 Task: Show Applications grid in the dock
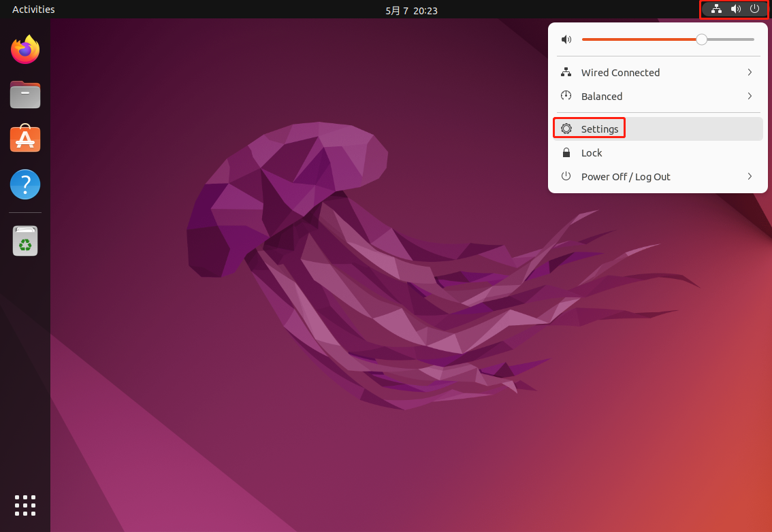[25, 505]
